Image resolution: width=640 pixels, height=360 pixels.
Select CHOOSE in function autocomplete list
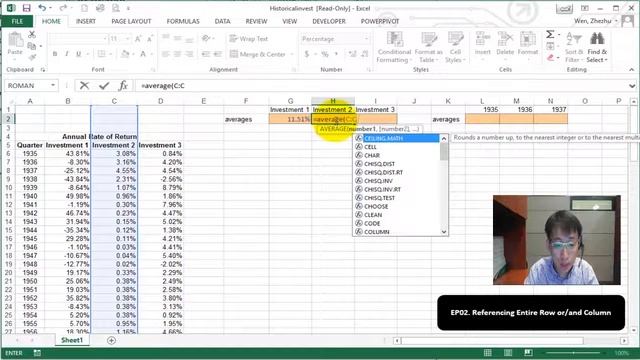tap(376, 207)
